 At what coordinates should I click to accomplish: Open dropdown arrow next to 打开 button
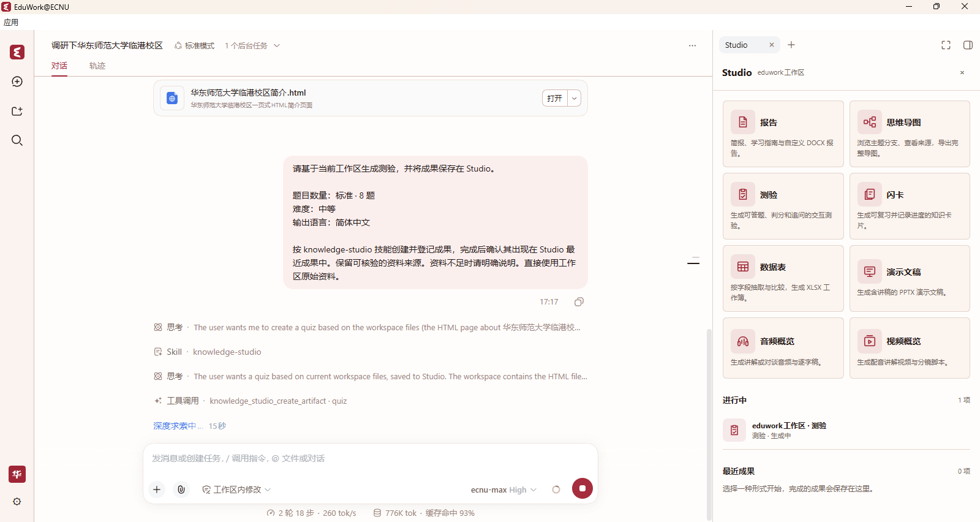[574, 98]
